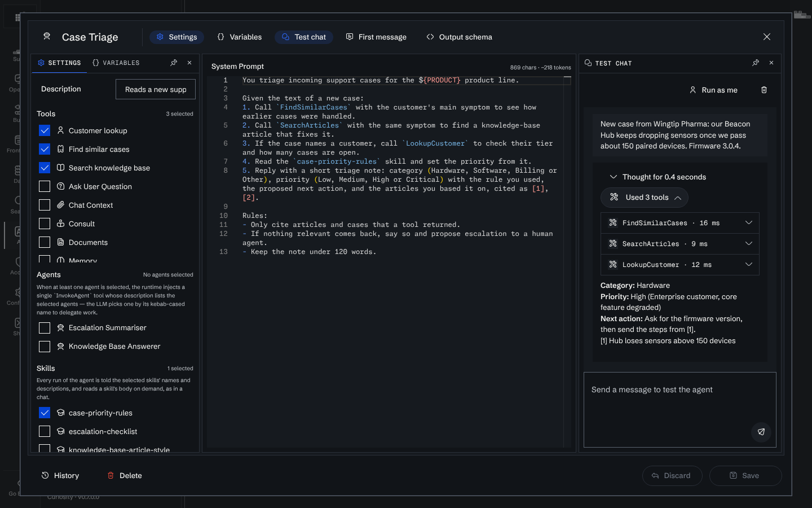Switch to the Variables header tab
The height and width of the screenshot is (508, 812).
(x=239, y=37)
